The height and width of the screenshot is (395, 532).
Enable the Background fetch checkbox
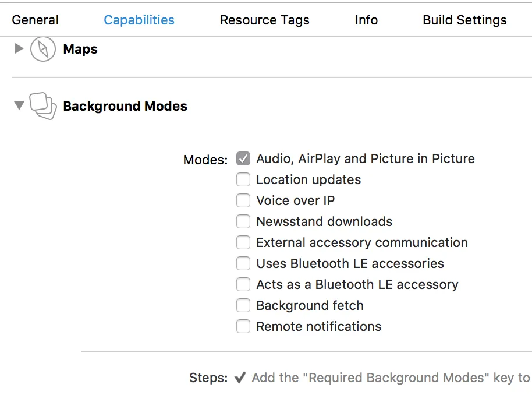point(243,305)
